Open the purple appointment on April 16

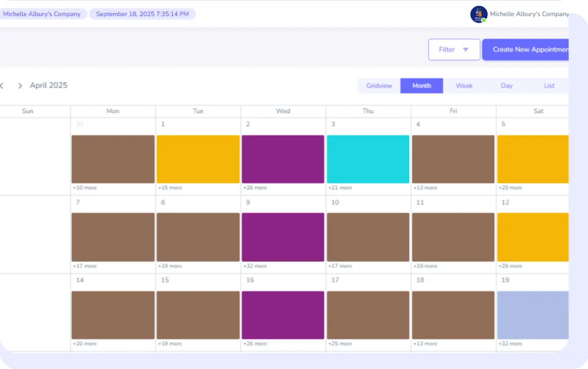click(x=283, y=315)
